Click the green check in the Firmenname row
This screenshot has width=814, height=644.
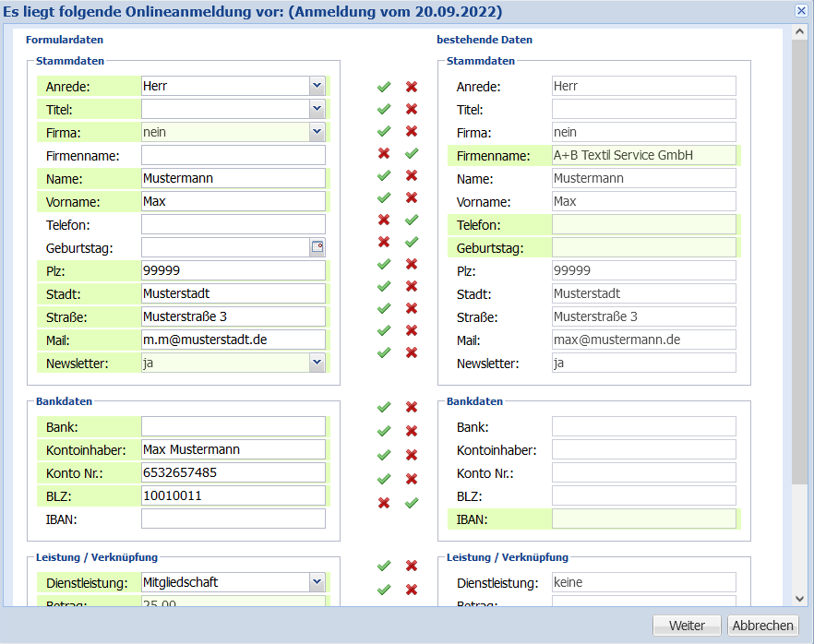point(412,153)
